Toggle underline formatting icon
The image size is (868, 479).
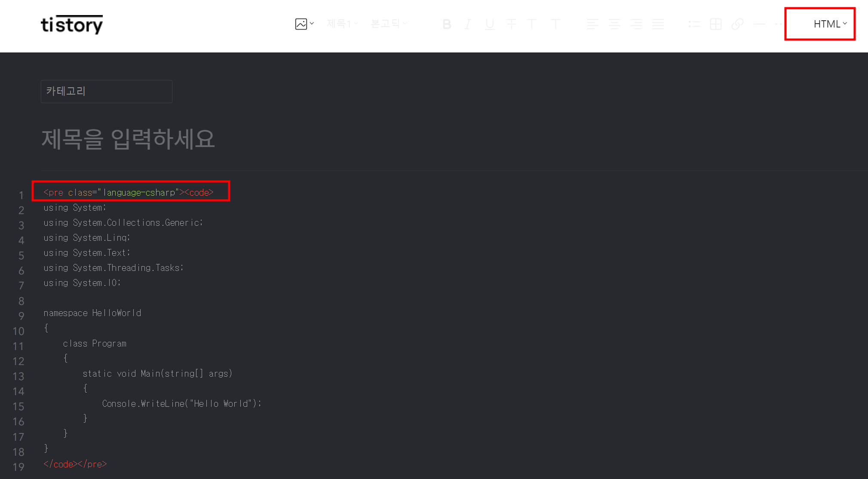pyautogui.click(x=490, y=24)
